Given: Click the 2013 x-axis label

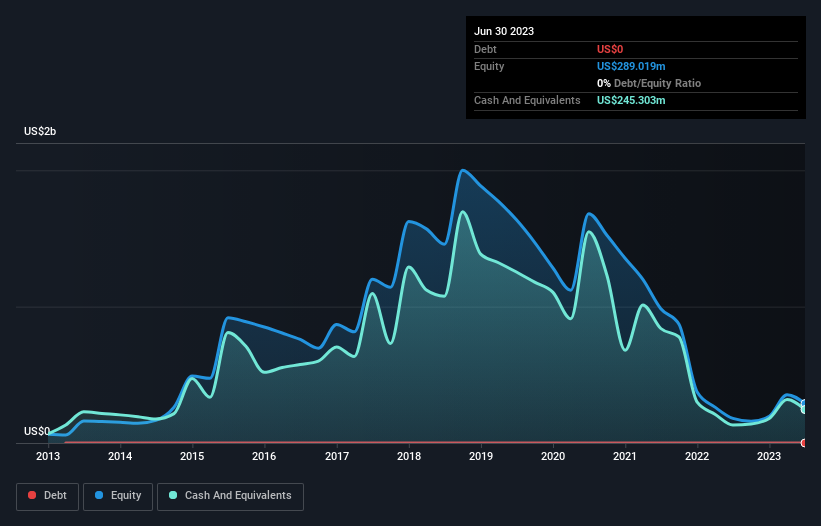Looking at the screenshot, I should 48,456.
